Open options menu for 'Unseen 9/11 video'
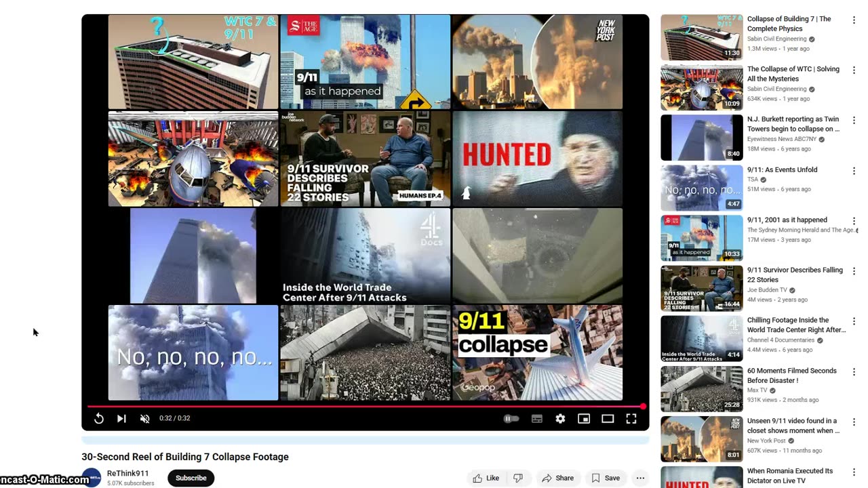This screenshot has width=868, height=488. pyautogui.click(x=854, y=422)
